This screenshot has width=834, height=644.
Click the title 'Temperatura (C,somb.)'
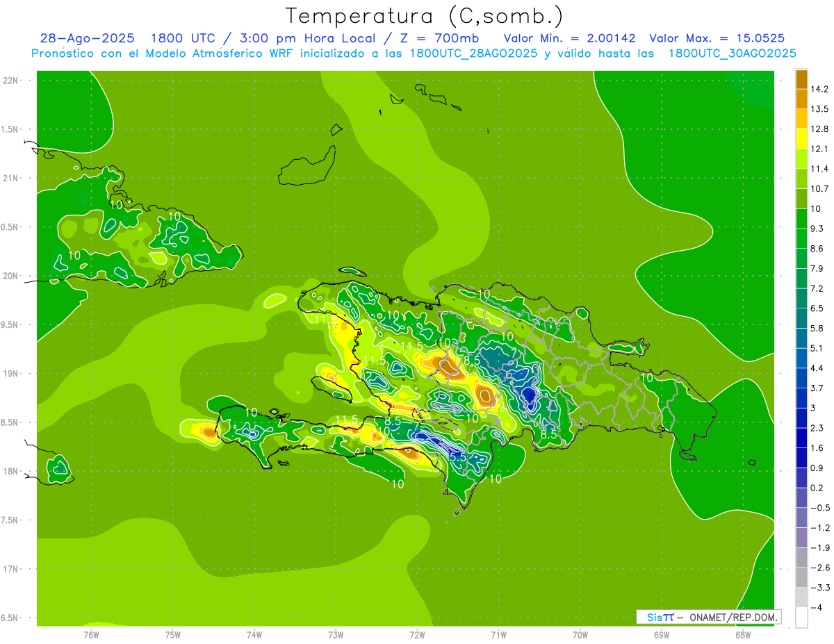[425, 17]
